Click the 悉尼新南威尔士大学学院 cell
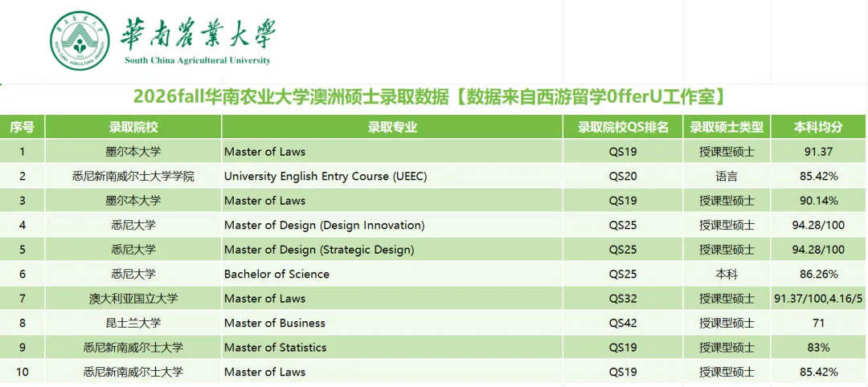This screenshot has height=387, width=868. click(x=133, y=176)
